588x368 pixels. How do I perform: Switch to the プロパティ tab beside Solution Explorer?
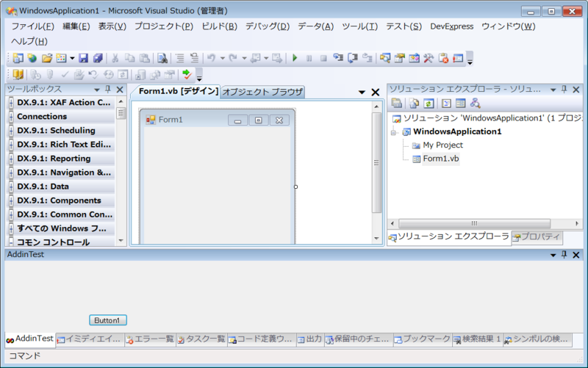(537, 237)
